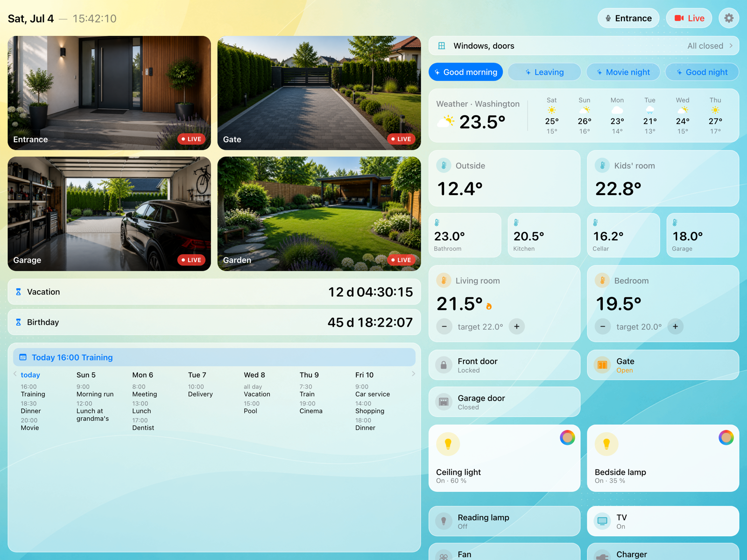Select Monday cloudy forecast icon
This screenshot has width=747, height=560.
click(617, 110)
